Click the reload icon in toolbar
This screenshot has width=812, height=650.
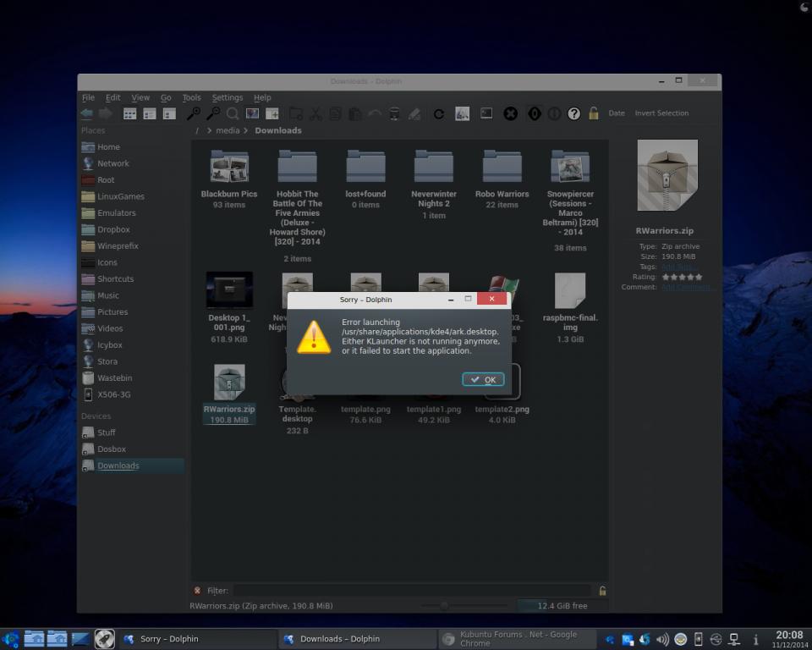[x=439, y=113]
